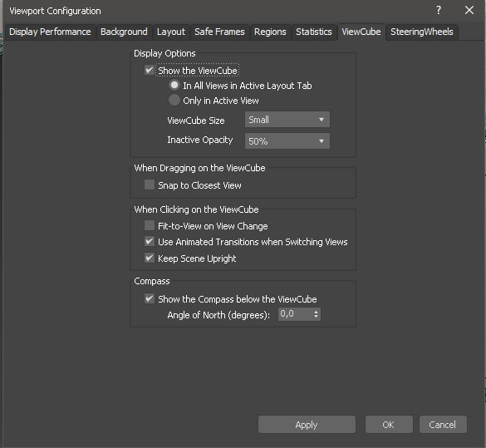Disable Use Animated Transitions when Switching Views

tap(150, 241)
